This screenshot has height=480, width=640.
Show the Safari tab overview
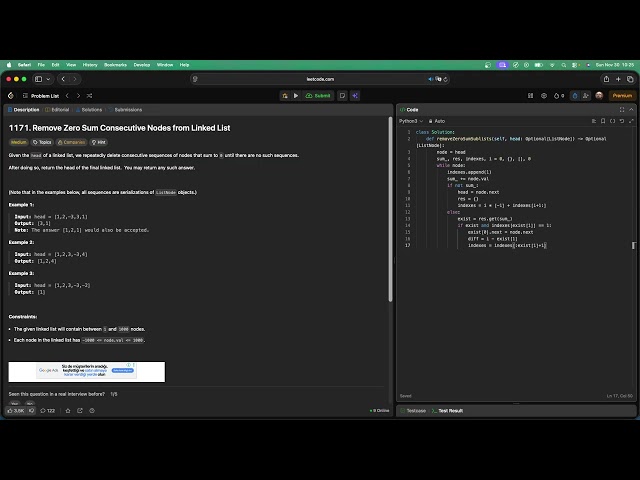click(630, 79)
